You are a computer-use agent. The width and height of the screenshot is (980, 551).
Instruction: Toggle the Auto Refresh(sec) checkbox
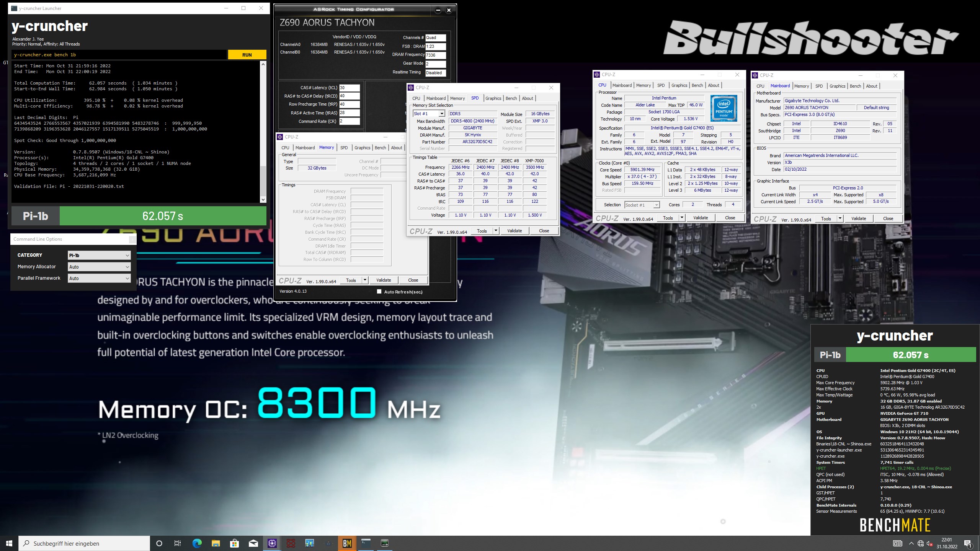[x=379, y=292]
